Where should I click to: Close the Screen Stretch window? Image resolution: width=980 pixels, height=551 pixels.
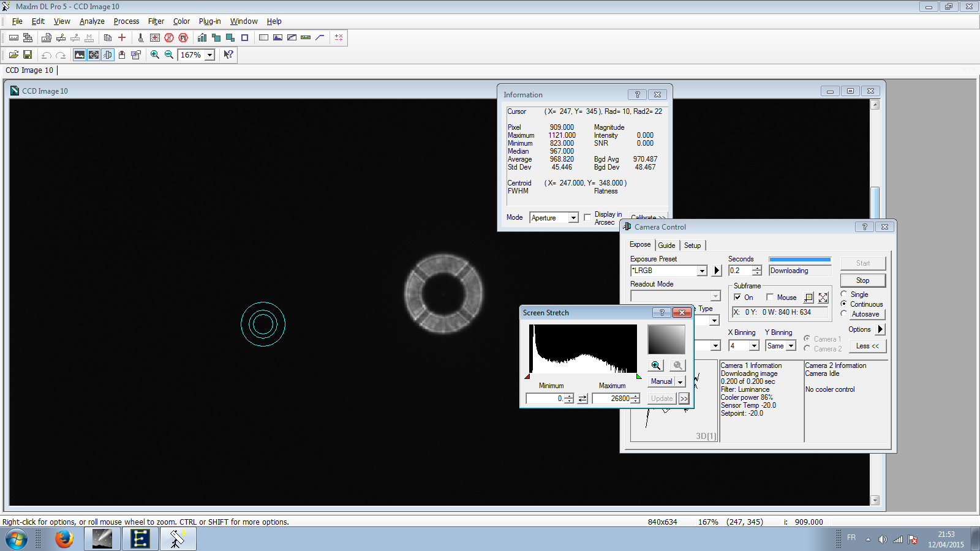[682, 313]
